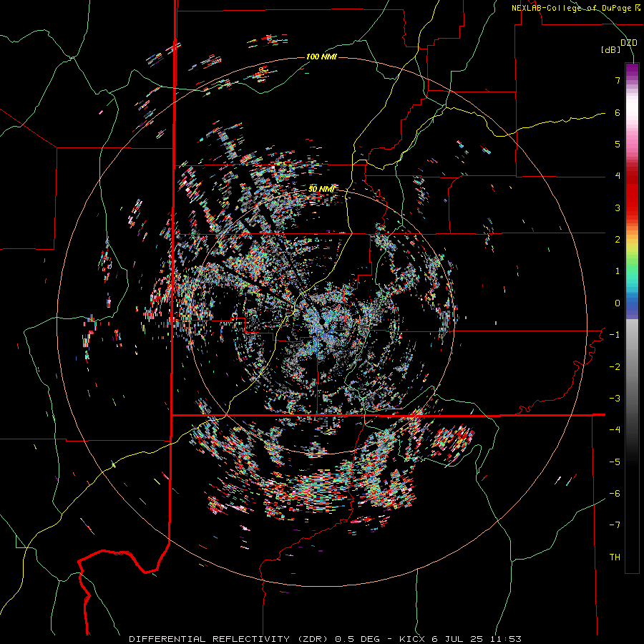Click the 7 dB scale value
This screenshot has width=644, height=644.
click(x=618, y=80)
